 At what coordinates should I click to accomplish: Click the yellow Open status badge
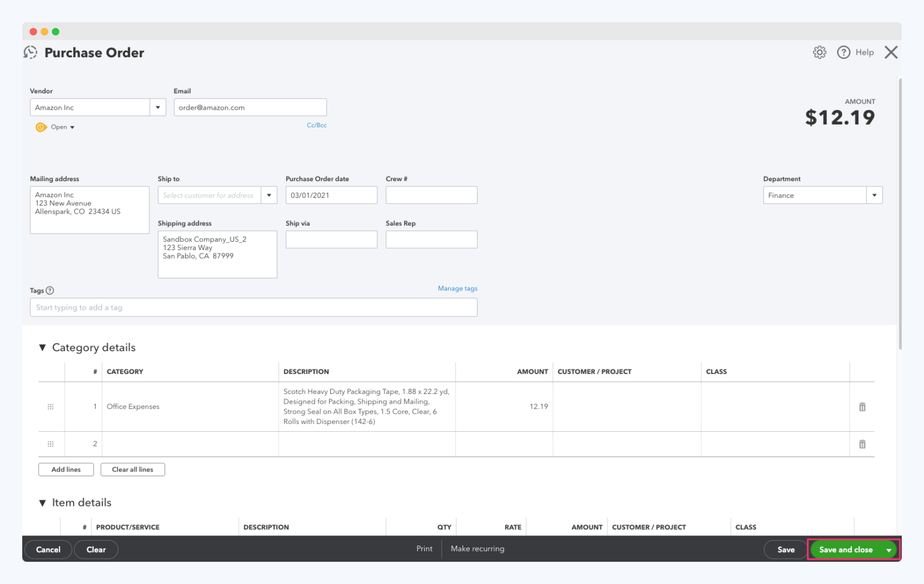pyautogui.click(x=54, y=127)
